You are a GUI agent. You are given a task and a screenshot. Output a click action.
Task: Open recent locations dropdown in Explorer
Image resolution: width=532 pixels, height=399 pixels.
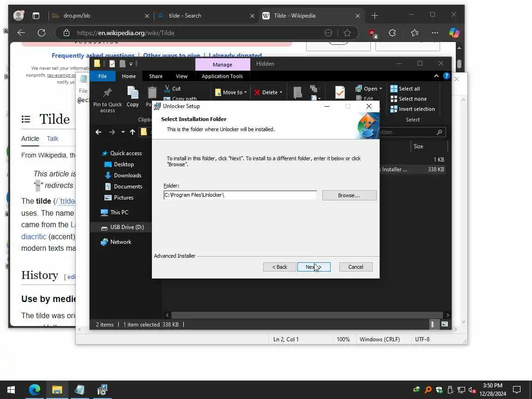click(123, 132)
